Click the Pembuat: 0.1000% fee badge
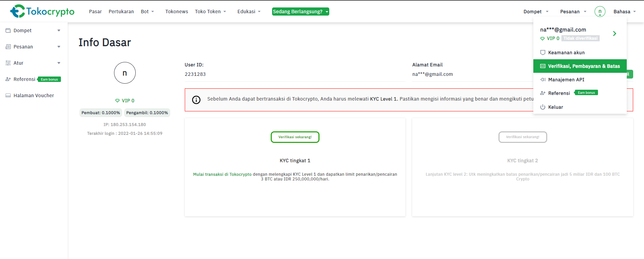644x259 pixels. point(101,113)
